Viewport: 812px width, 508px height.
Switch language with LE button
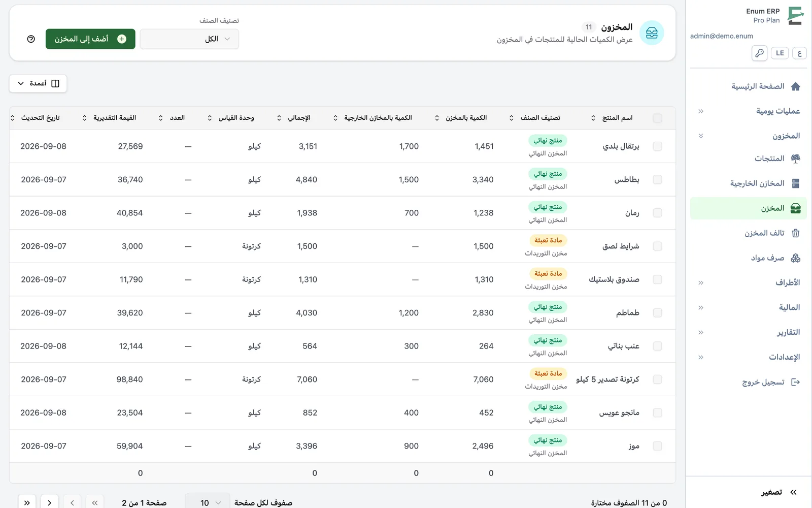[780, 53]
